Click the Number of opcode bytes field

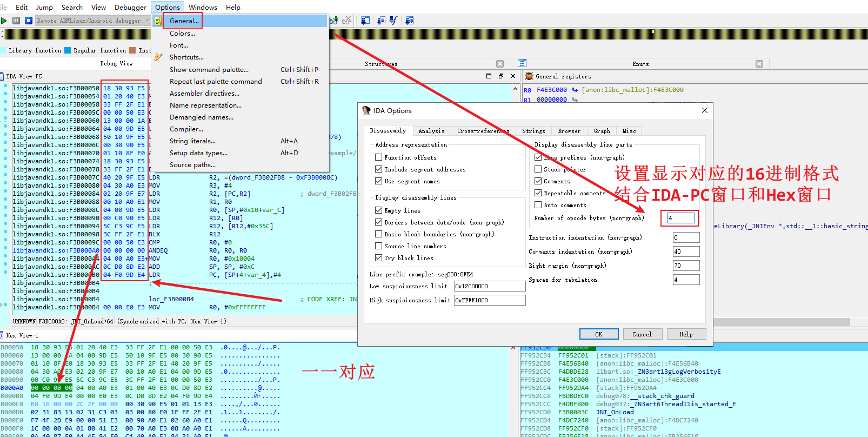[680, 218]
